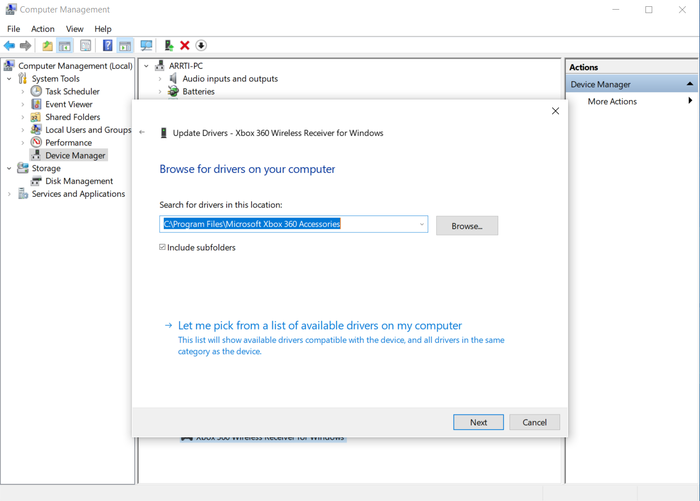Click the Batteries device icon
Screen dimensions: 700x501
pos(173,92)
